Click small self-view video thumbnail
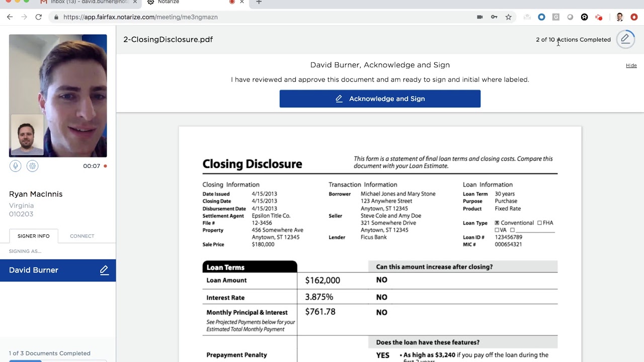The width and height of the screenshot is (644, 362). click(27, 134)
